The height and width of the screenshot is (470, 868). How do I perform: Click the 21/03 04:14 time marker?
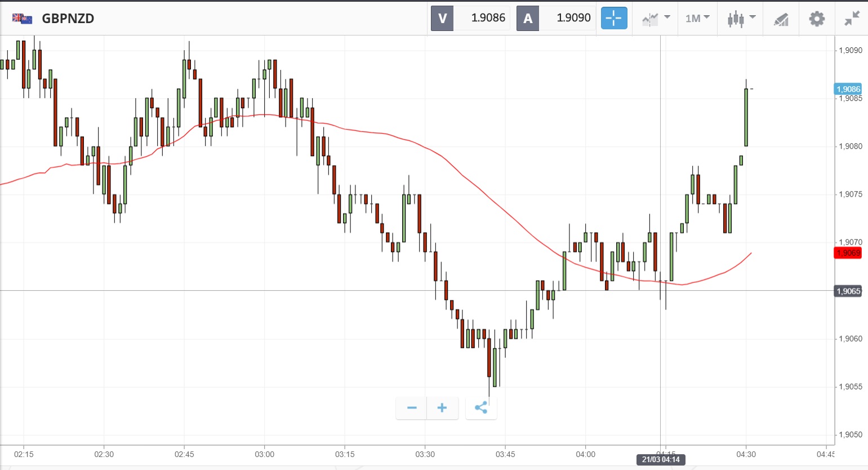[661, 459]
